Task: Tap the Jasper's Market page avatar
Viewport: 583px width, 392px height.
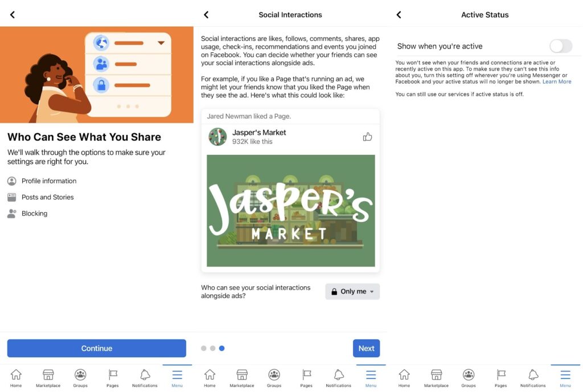Action: pyautogui.click(x=217, y=137)
